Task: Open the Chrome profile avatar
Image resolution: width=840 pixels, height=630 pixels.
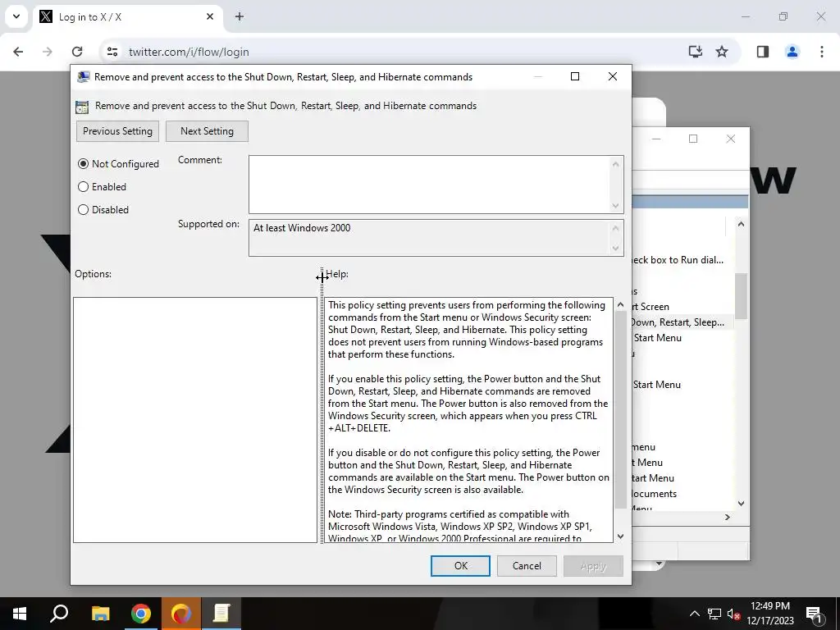Action: click(792, 52)
